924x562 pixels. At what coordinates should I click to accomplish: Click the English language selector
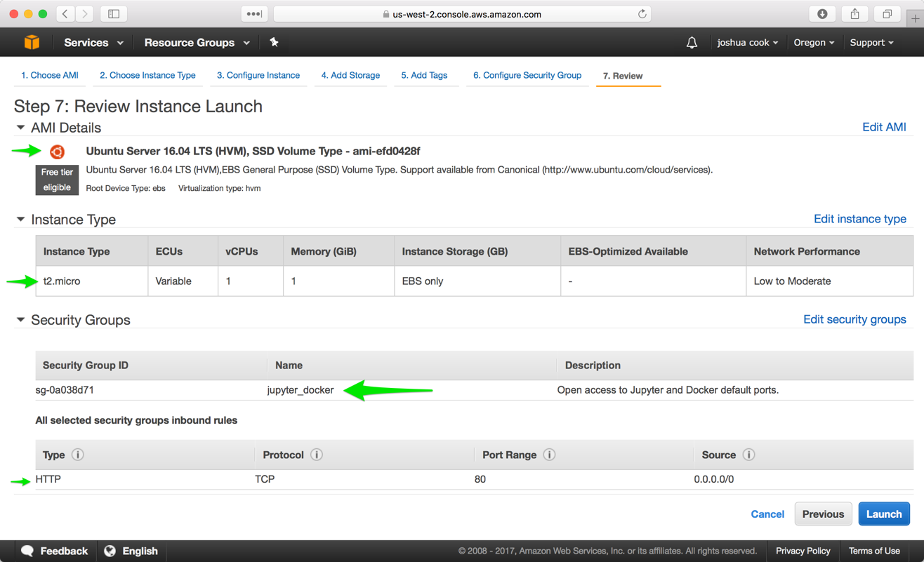131,551
